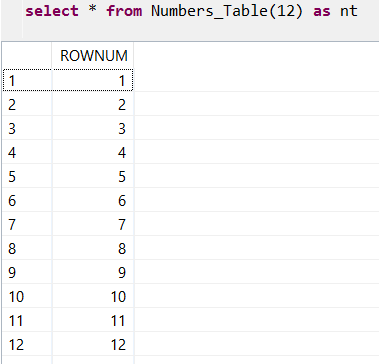This screenshot has width=379, height=364.
Task: Select row header 10 in the grid
Action: 27,296
